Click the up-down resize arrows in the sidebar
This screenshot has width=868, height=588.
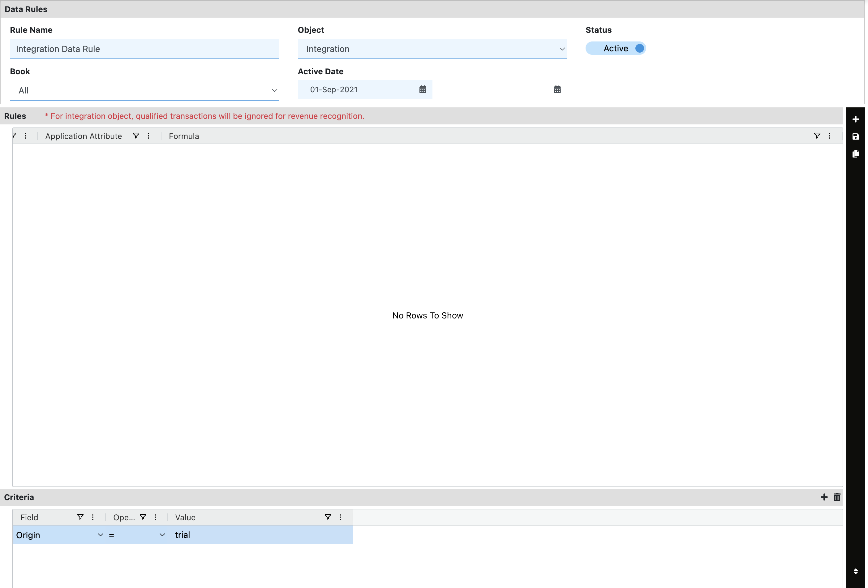click(855, 571)
